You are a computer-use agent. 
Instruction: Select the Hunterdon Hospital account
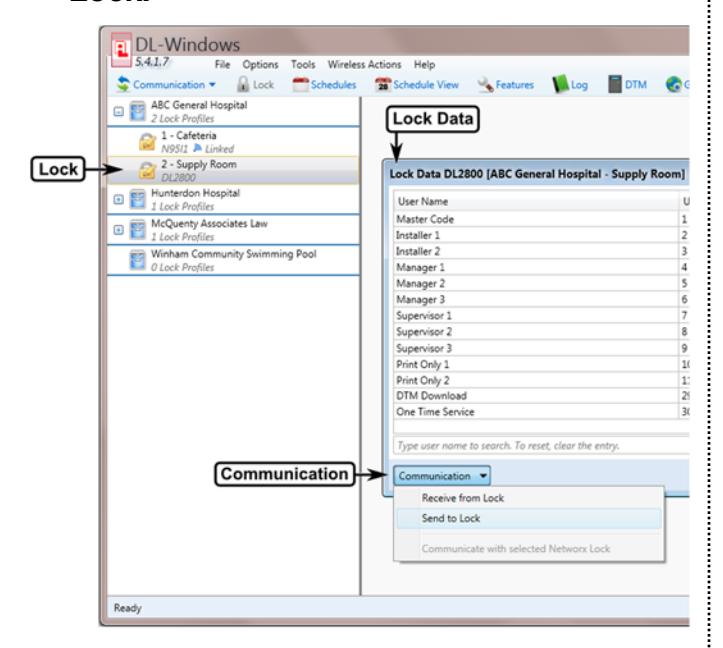233,199
